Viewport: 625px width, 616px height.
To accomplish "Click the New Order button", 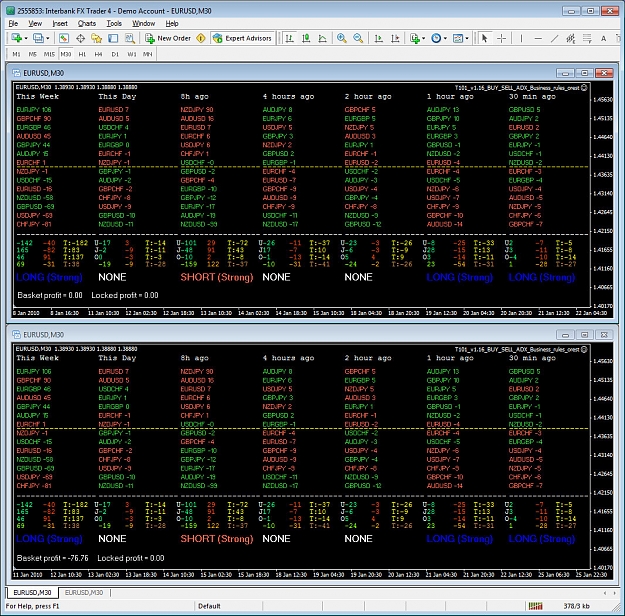I will [168, 38].
